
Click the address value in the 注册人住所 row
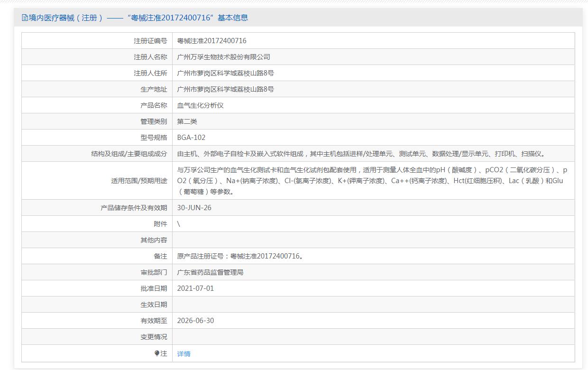(225, 73)
